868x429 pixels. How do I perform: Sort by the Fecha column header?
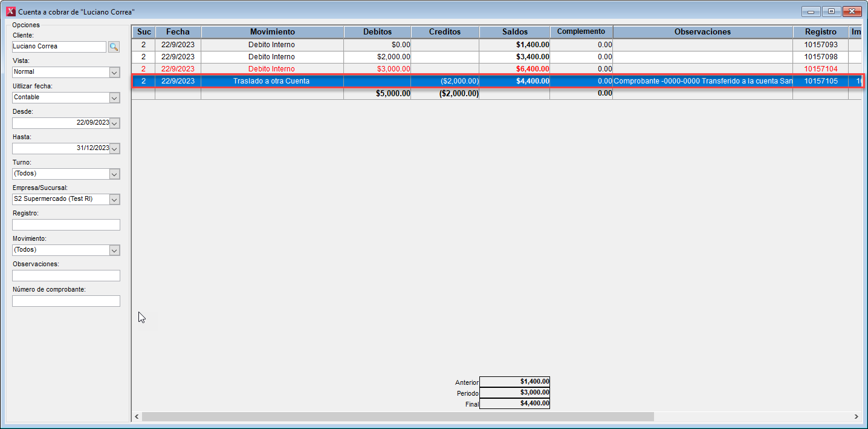tap(178, 32)
